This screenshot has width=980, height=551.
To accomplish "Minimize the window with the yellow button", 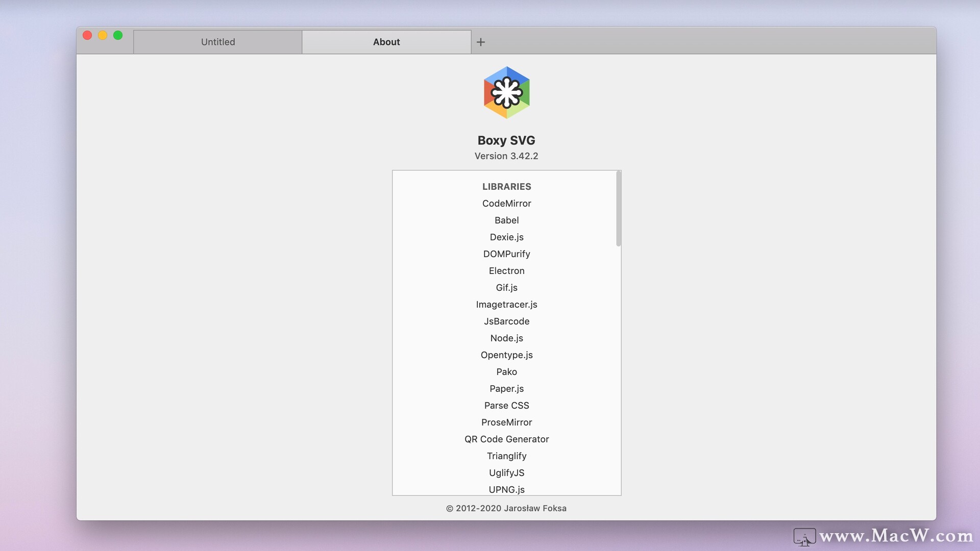I will coord(103,35).
